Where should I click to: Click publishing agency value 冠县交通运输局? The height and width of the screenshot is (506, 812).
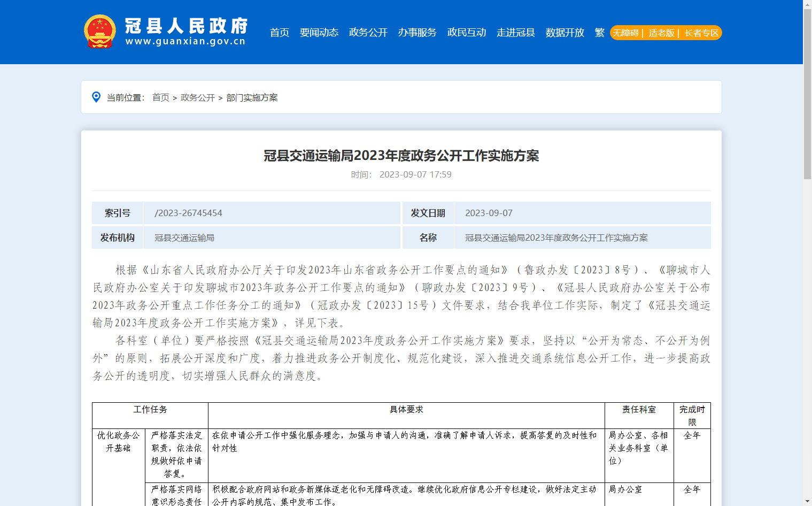coord(184,237)
